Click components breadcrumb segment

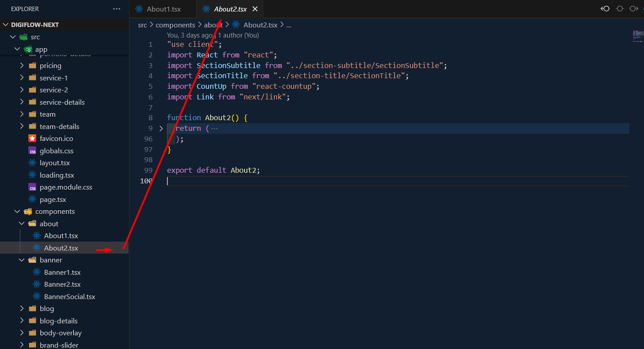[x=175, y=25]
